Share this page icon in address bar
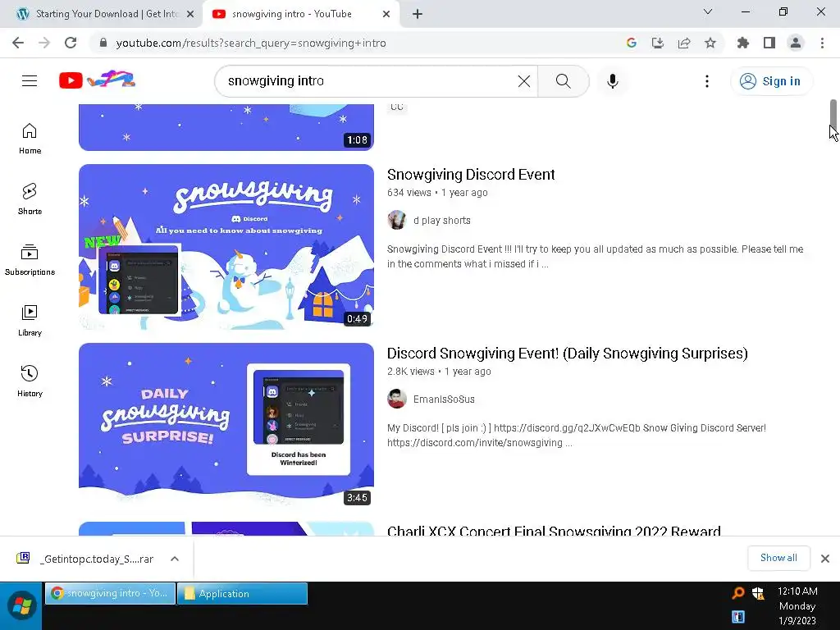 (x=683, y=43)
